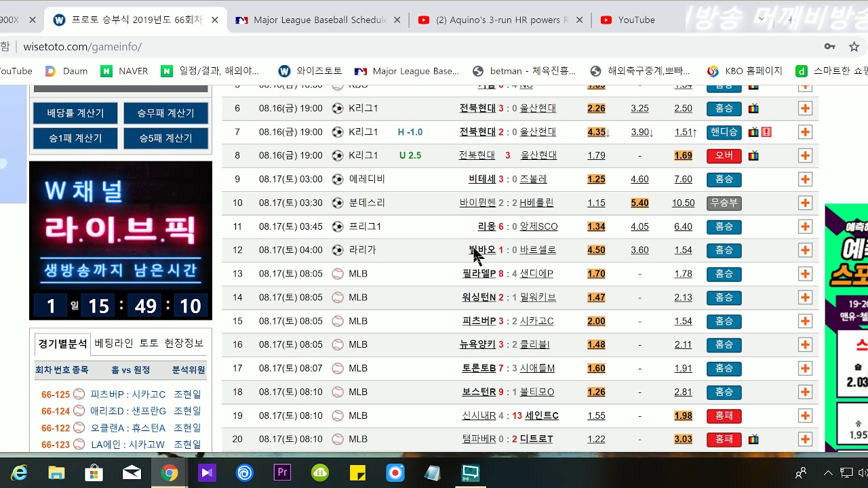Click the yellow sticky notes taskbar icon

[x=357, y=472]
